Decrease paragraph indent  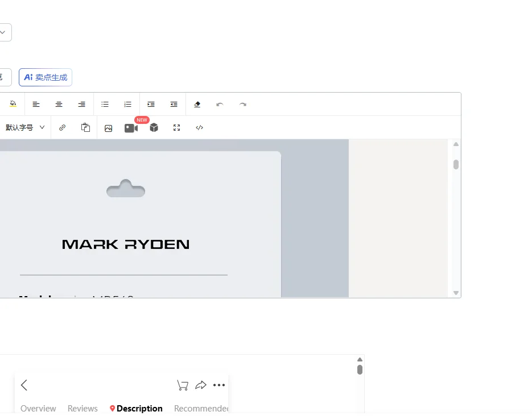[174, 105]
